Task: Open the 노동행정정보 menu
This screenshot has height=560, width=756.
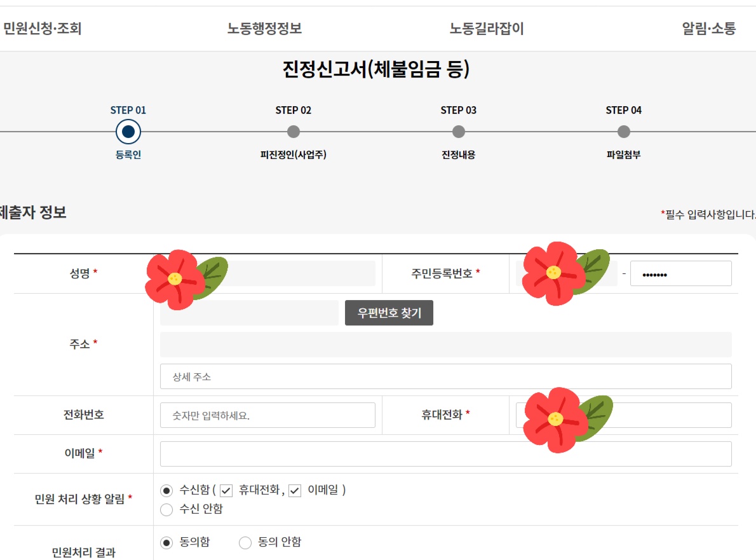Action: click(263, 28)
